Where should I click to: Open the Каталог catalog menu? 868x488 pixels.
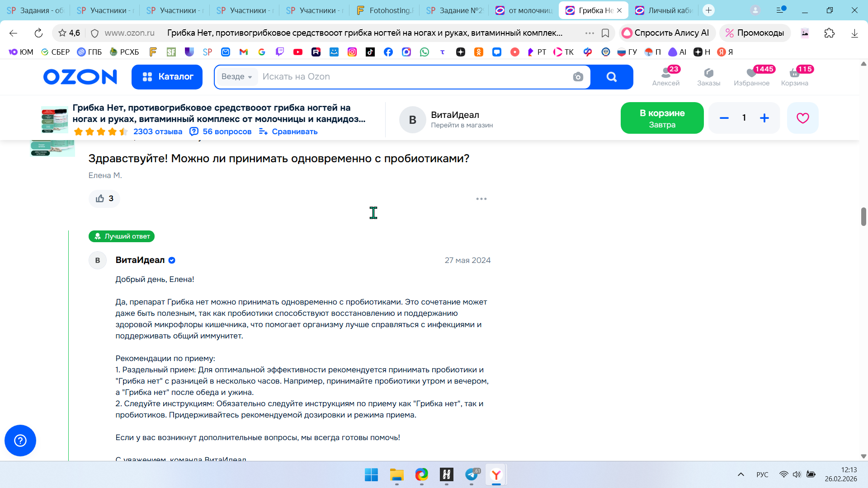click(x=167, y=77)
